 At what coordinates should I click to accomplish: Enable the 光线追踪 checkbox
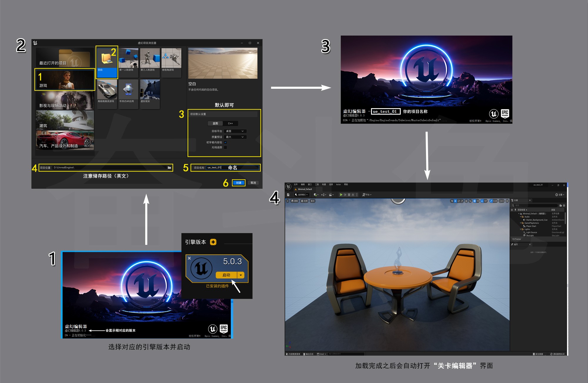click(225, 147)
